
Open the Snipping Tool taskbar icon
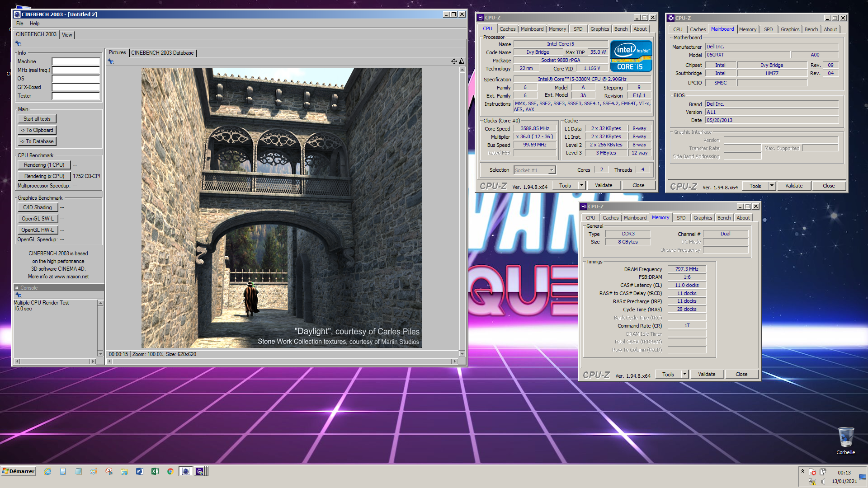tap(109, 471)
